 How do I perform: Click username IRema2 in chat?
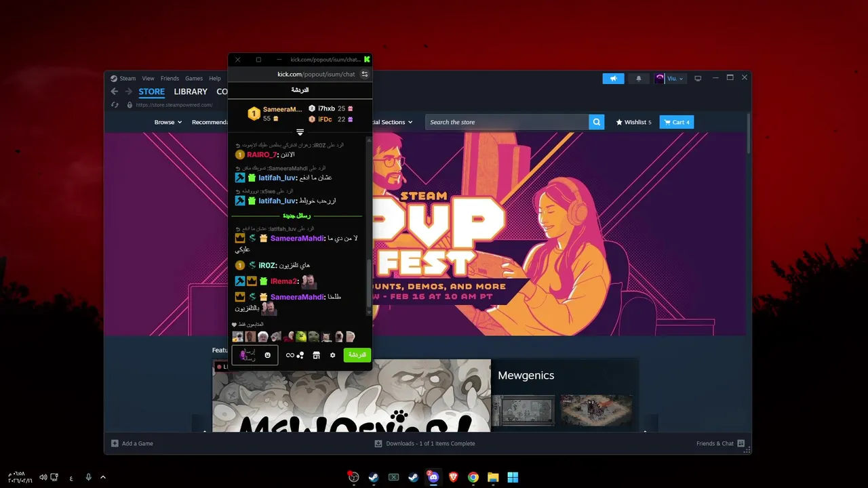pyautogui.click(x=284, y=281)
